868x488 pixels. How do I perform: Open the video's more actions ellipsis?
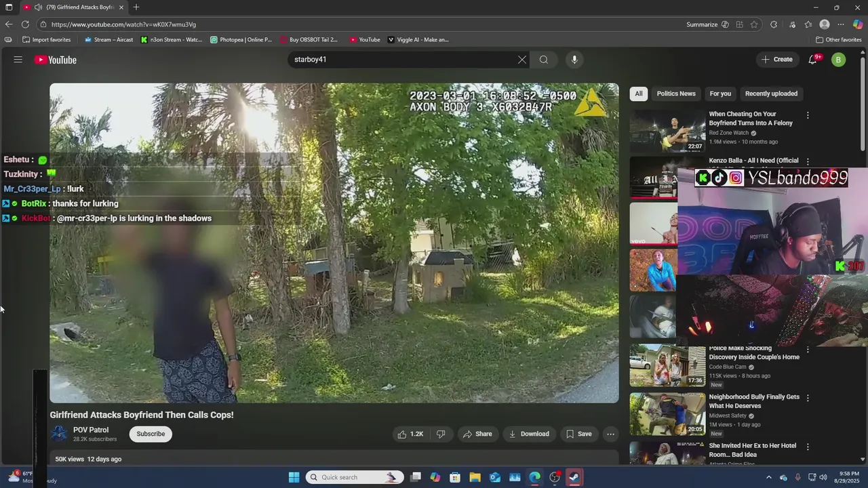tap(610, 434)
